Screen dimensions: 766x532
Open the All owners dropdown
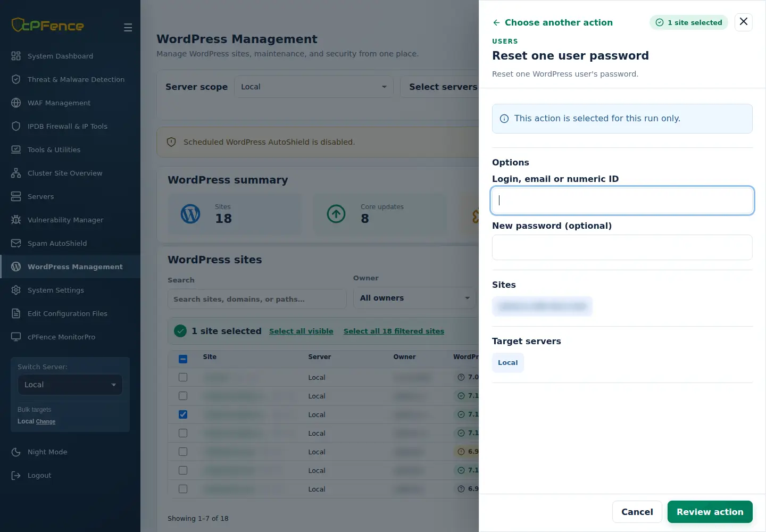415,298
